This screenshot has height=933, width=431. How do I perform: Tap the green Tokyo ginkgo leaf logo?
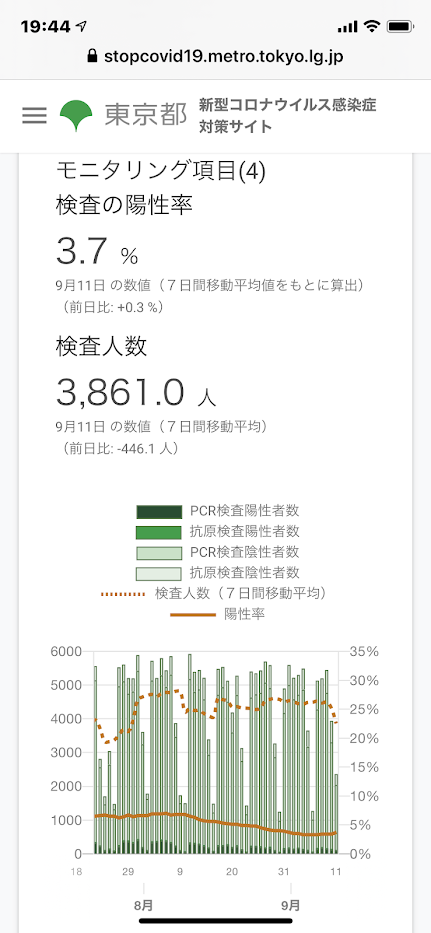point(76,115)
